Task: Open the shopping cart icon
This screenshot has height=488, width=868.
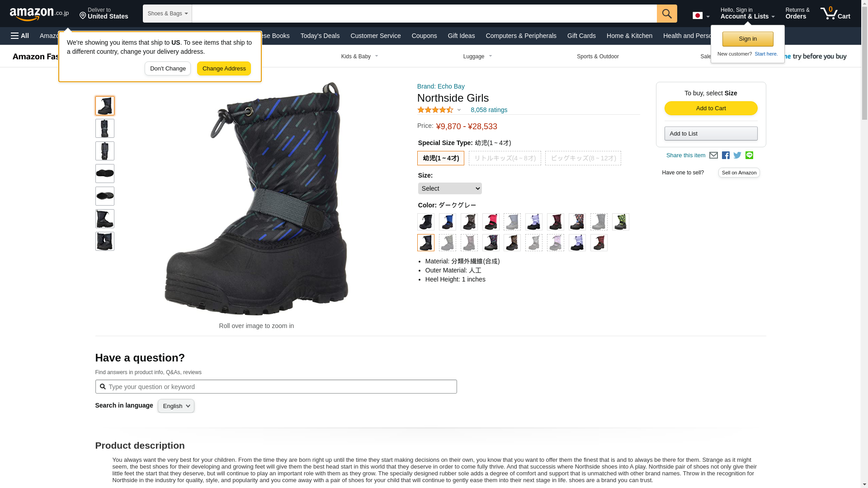Action: click(x=835, y=14)
